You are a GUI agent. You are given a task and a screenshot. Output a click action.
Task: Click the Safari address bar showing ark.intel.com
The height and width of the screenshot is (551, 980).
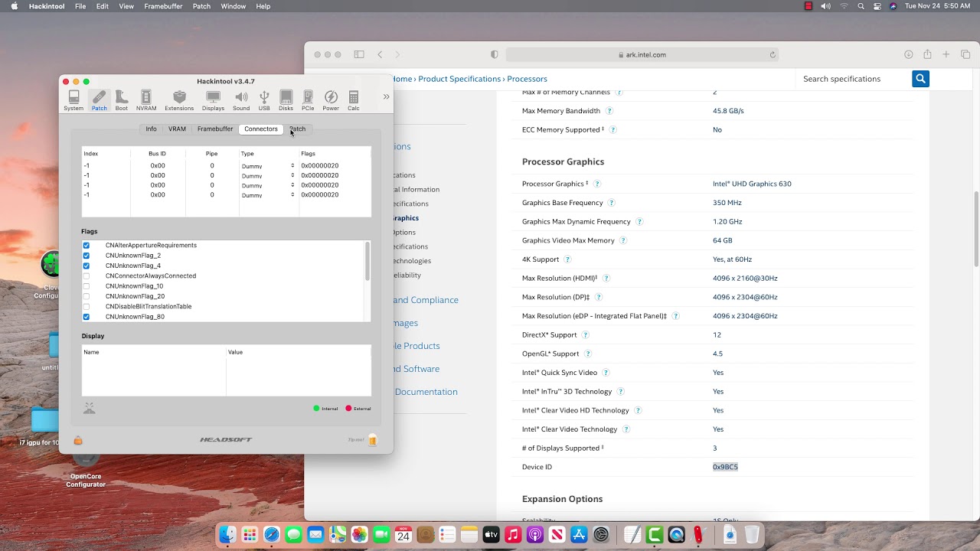[x=642, y=54]
